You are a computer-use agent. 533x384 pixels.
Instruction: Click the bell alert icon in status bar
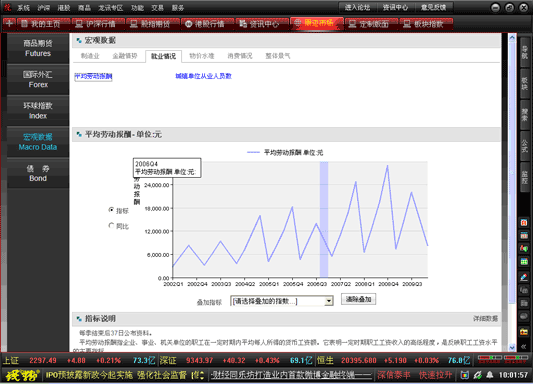click(489, 375)
